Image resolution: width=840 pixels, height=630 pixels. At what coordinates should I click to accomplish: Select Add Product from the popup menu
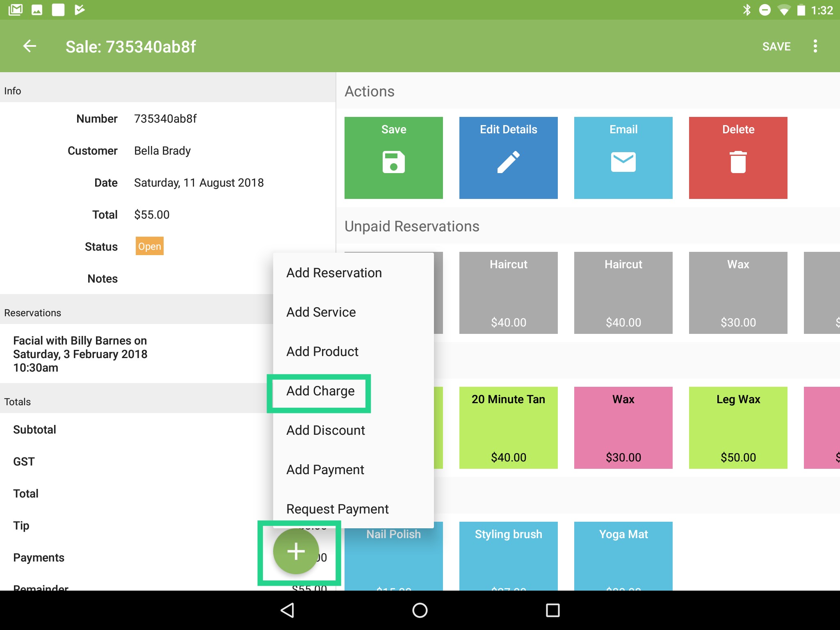coord(354,352)
